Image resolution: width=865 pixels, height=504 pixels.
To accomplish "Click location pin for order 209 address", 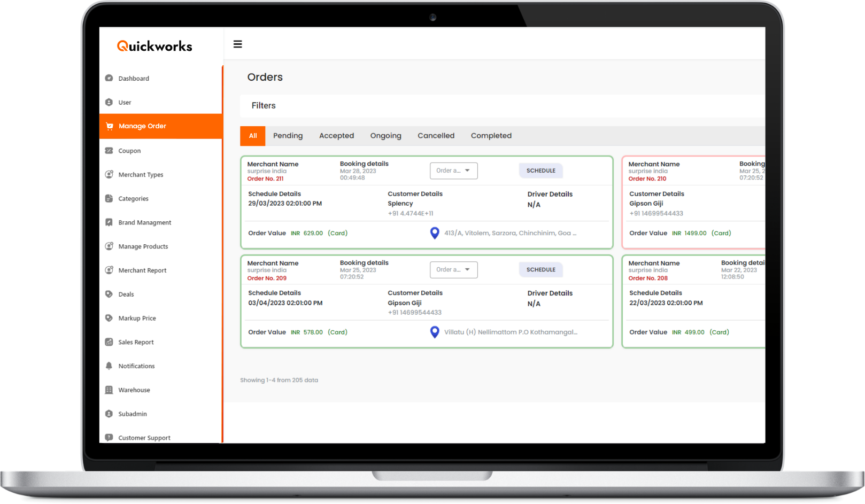I will point(435,332).
